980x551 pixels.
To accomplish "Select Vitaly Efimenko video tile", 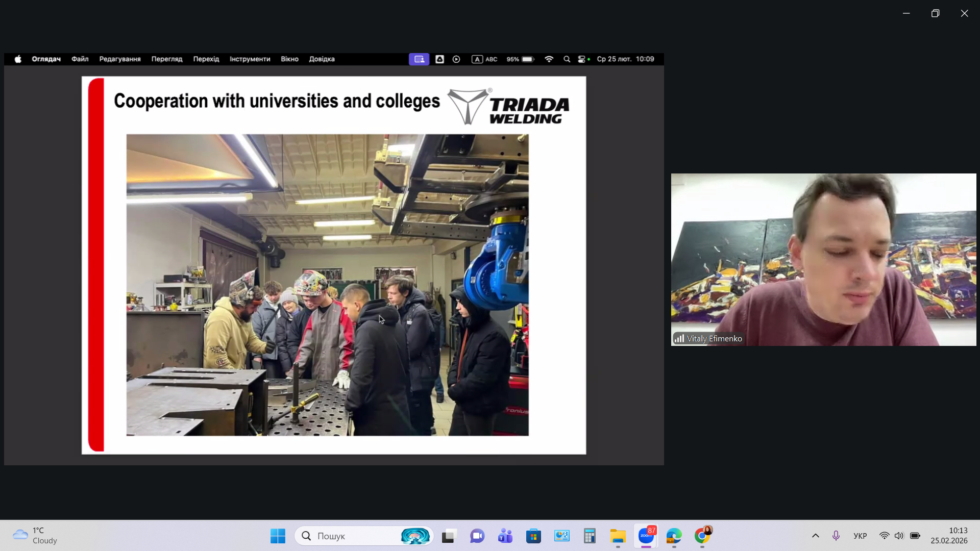I will point(823,260).
